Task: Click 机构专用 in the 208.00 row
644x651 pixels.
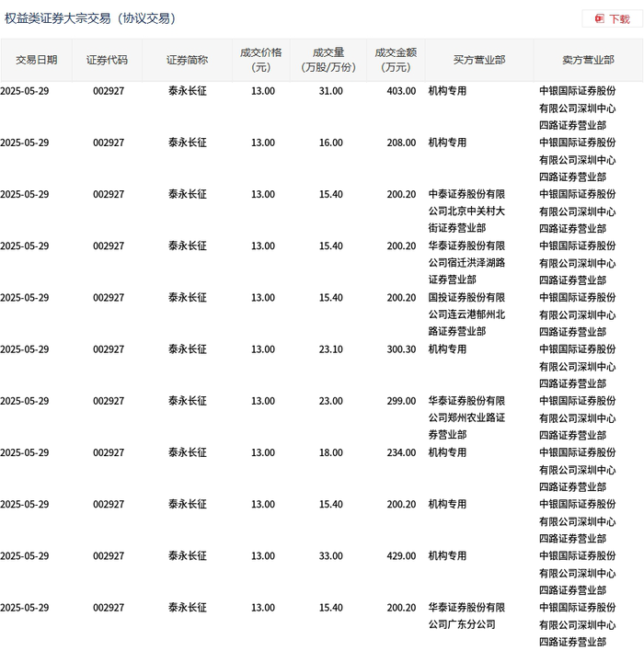Action: tap(447, 143)
